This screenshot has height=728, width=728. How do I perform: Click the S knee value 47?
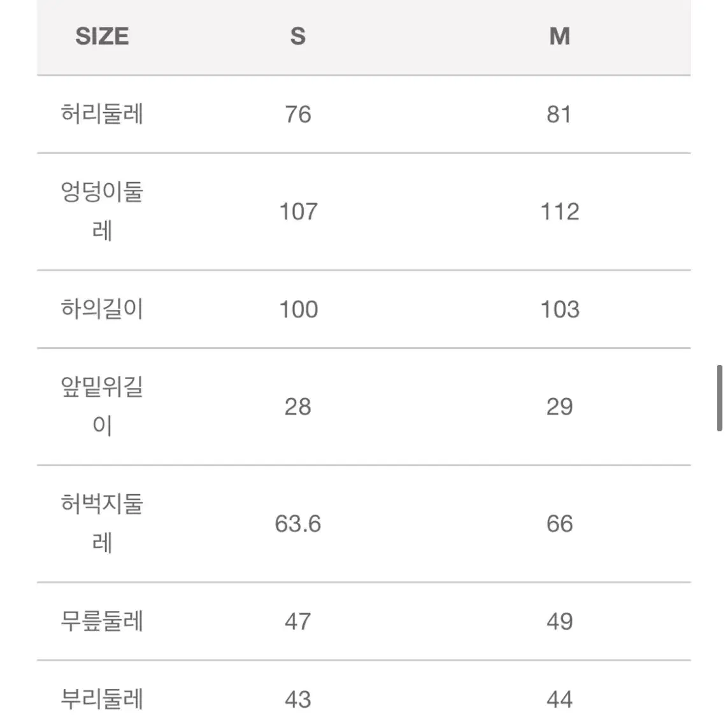298,621
